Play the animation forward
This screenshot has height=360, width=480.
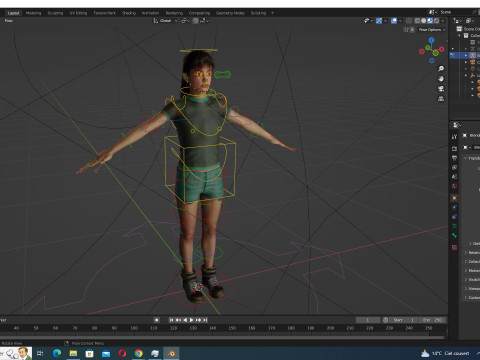(192, 320)
